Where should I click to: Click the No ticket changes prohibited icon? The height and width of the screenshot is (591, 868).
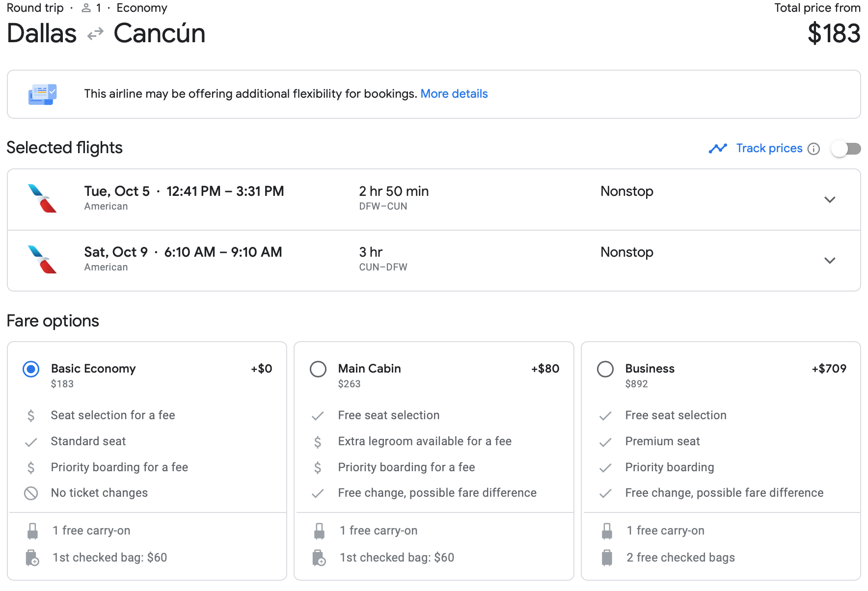click(31, 493)
